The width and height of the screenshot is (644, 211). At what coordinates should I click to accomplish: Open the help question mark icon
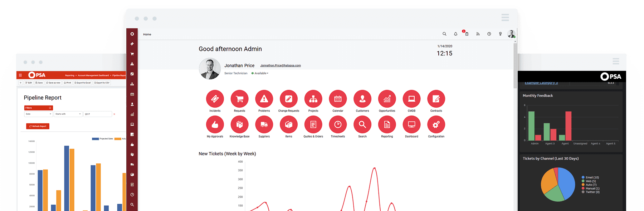pos(500,34)
